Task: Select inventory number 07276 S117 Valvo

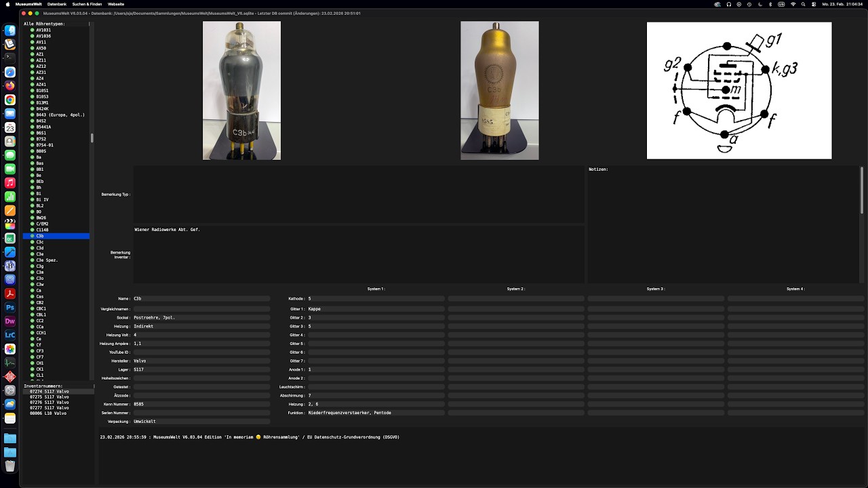Action: [x=58, y=402]
